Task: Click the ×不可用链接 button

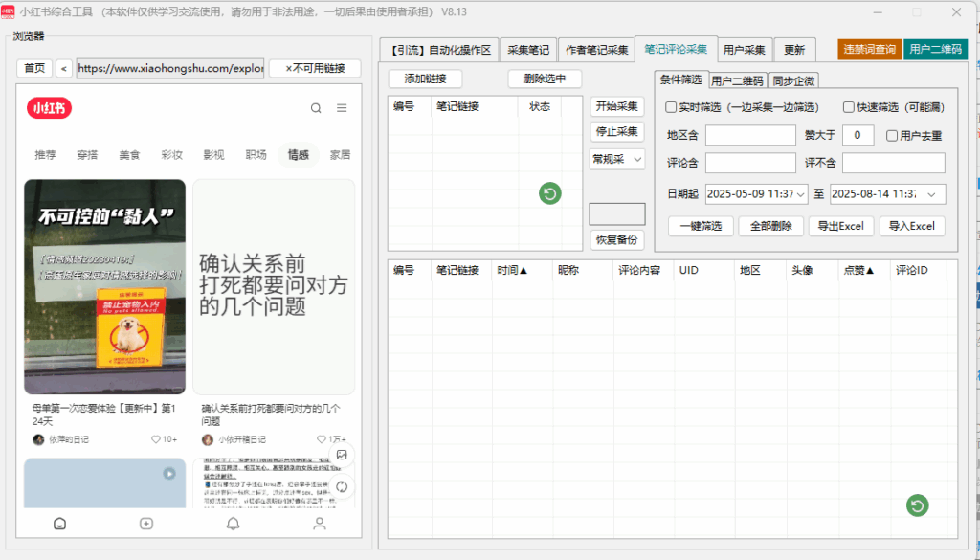Action: pyautogui.click(x=315, y=68)
